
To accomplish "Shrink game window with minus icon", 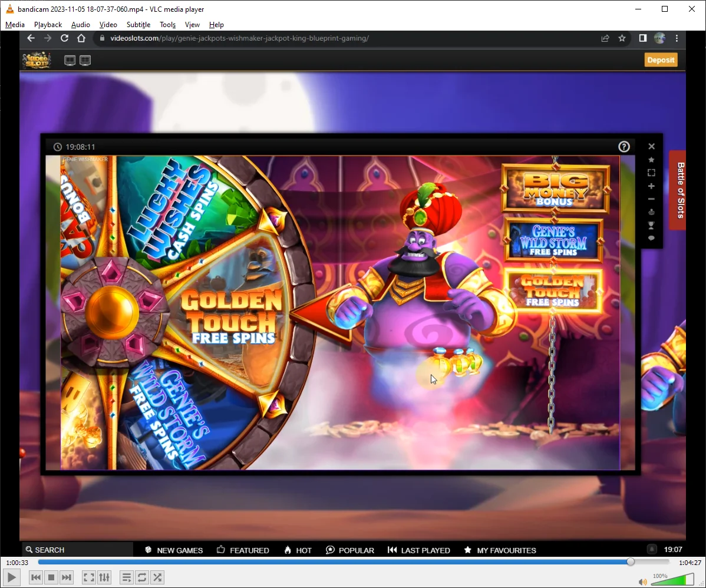I will (651, 199).
